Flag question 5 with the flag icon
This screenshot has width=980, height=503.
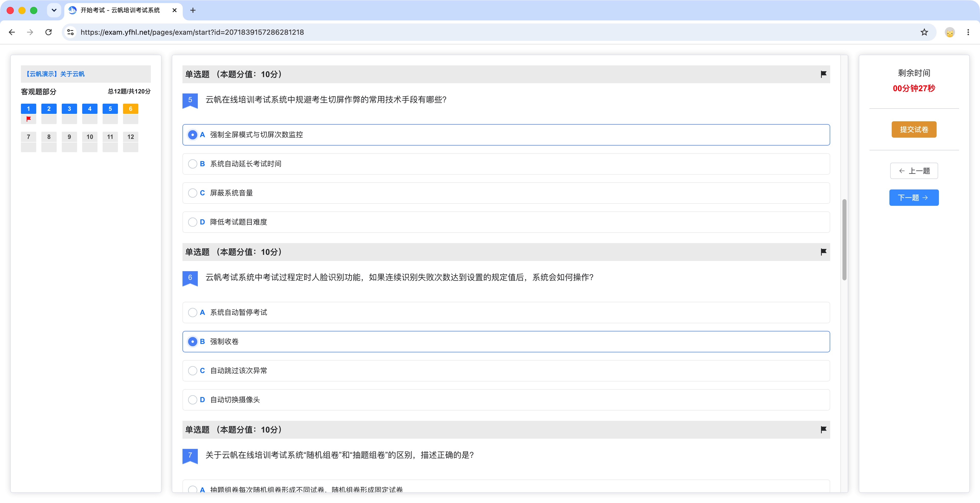[x=823, y=74]
